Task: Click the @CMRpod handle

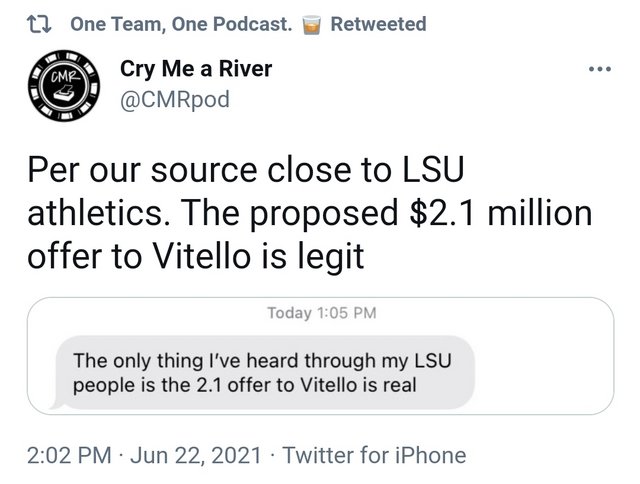Action: click(x=175, y=100)
